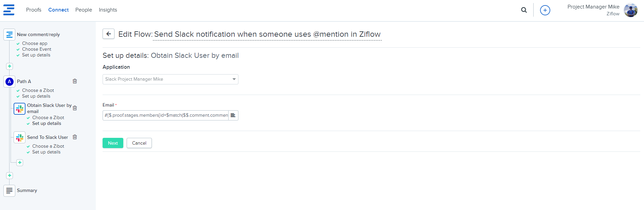Delete Path A with its trash icon
644x210 pixels.
click(75, 81)
